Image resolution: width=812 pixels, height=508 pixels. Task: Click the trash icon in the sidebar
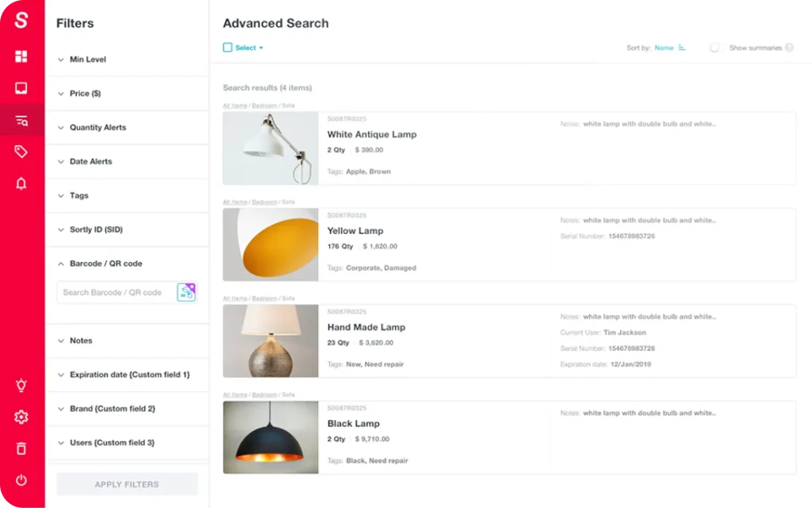click(x=21, y=448)
